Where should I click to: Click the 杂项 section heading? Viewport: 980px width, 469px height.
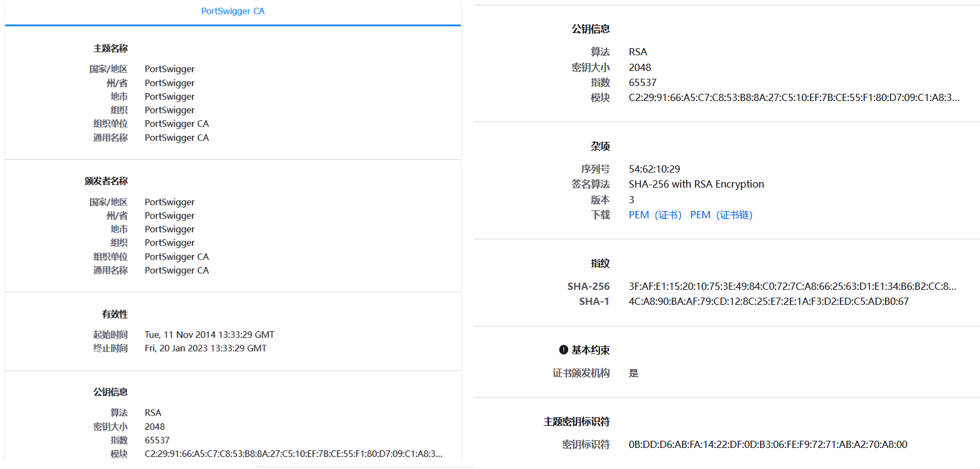600,146
